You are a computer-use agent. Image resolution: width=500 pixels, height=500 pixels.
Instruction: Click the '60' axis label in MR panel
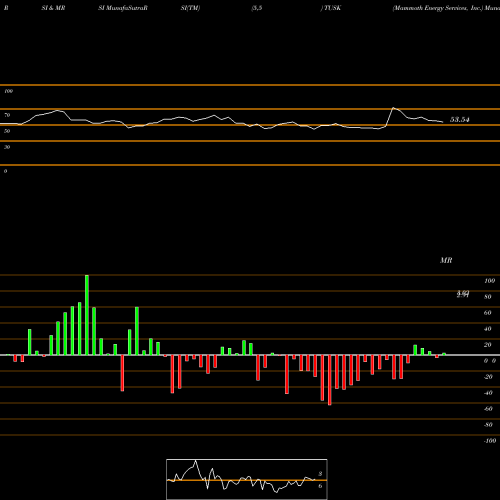488,313
